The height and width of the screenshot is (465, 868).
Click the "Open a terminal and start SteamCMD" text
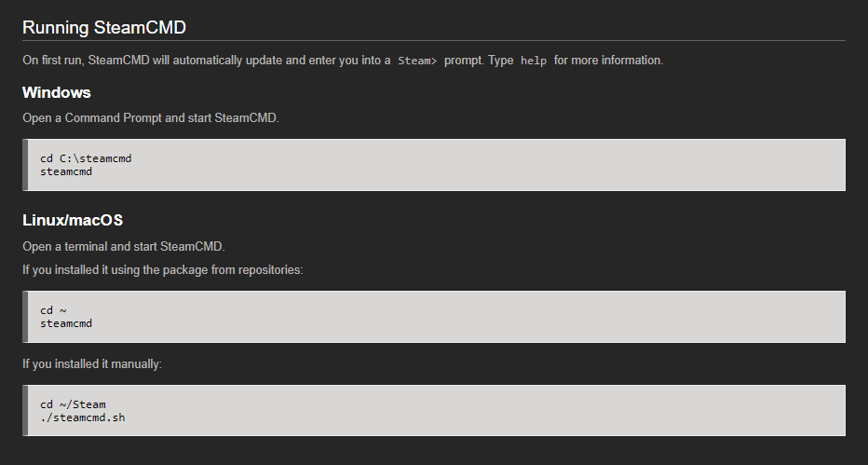124,246
